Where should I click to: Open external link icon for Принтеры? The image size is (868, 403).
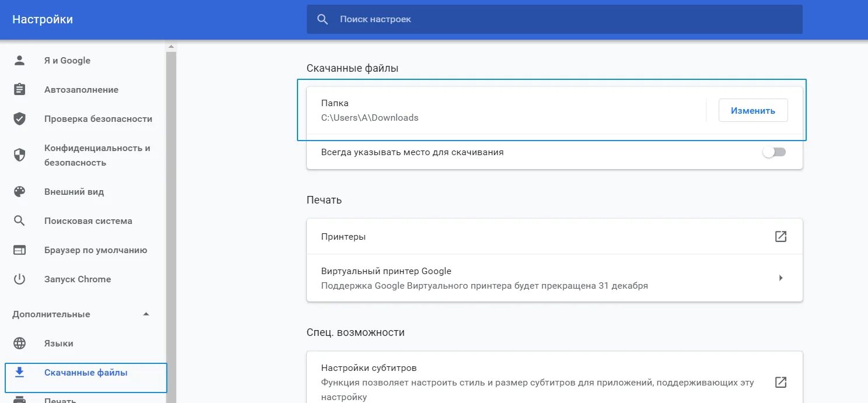point(780,237)
